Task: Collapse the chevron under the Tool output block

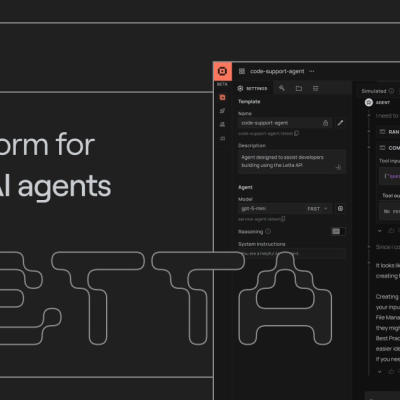Action: click(380, 231)
